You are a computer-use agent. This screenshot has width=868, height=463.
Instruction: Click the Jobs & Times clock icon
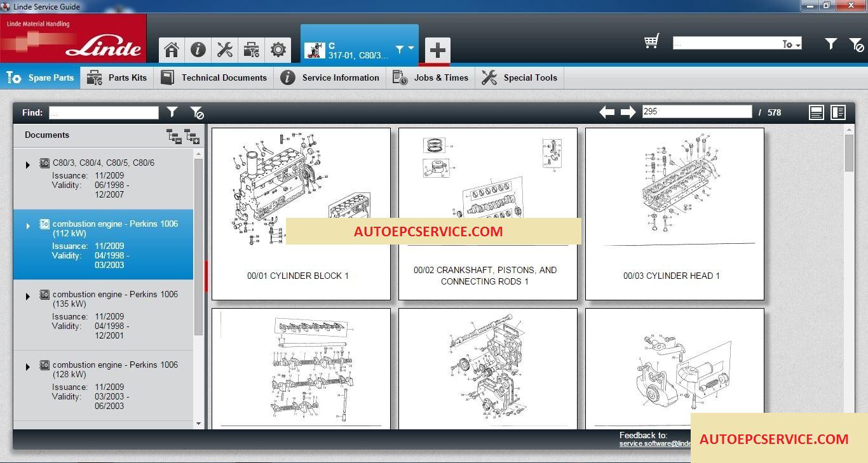click(x=400, y=77)
